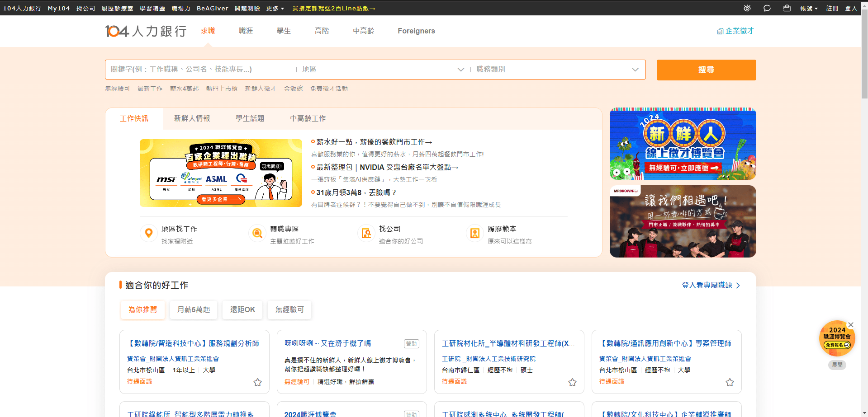Image resolution: width=868 pixels, height=417 pixels.
Task: Select the Foreigners navigation tab
Action: pos(416,31)
